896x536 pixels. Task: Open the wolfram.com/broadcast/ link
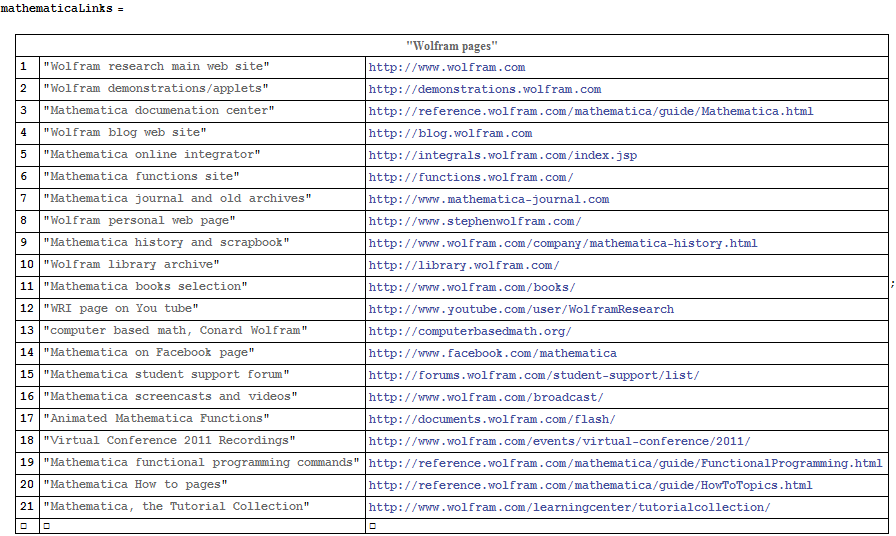[x=486, y=398]
